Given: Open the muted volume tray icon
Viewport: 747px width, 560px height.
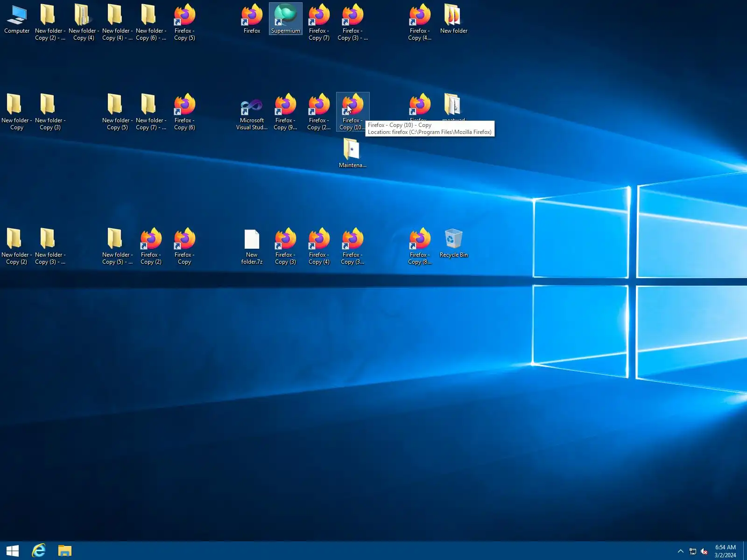Looking at the screenshot, I should point(705,551).
